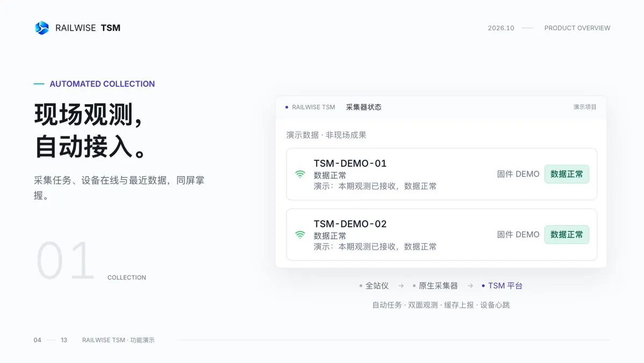Click the 2026.10 date in header

(x=501, y=28)
